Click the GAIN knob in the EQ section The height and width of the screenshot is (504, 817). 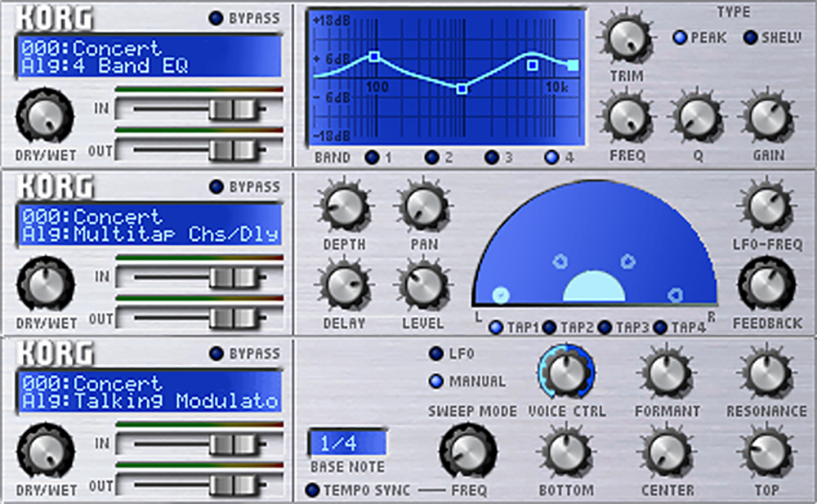tap(769, 117)
